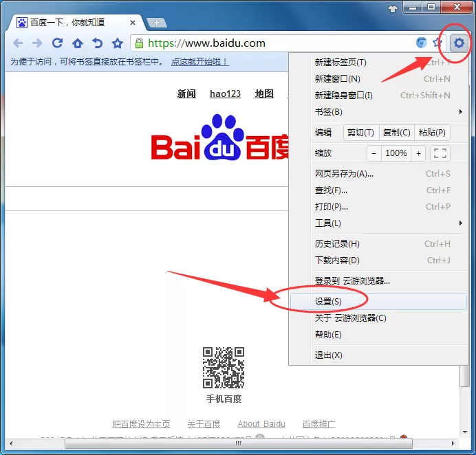Click the blue browser core icon in address bar
The height and width of the screenshot is (455, 476).
pyautogui.click(x=422, y=43)
